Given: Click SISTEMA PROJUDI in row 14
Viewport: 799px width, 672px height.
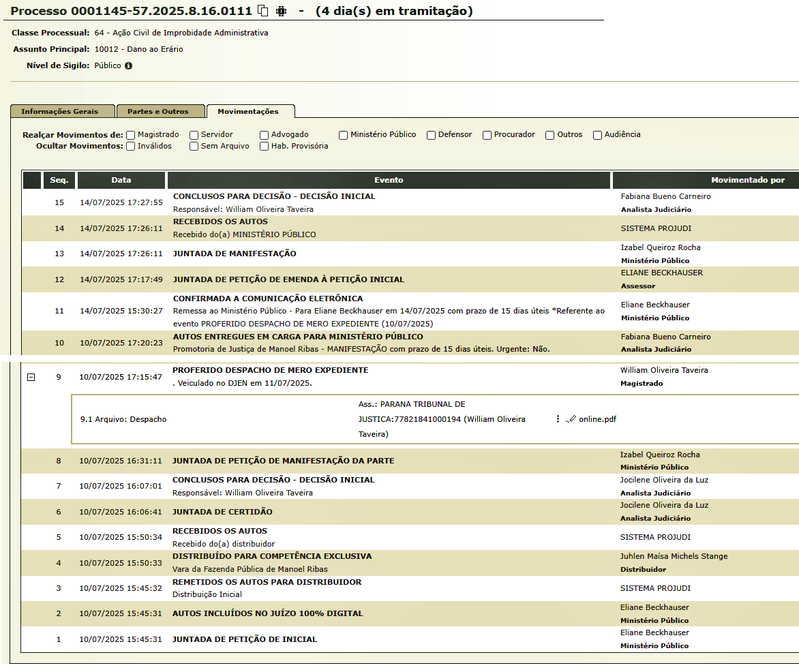Looking at the screenshot, I should pos(656,228).
